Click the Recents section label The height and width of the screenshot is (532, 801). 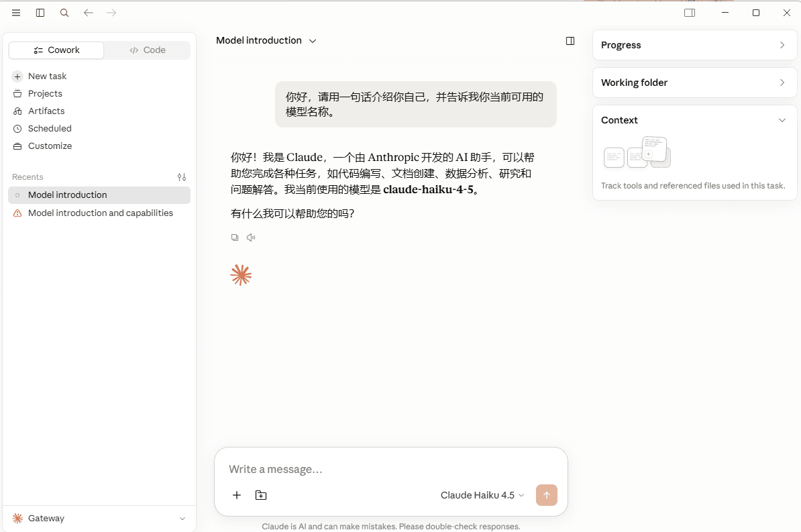28,177
